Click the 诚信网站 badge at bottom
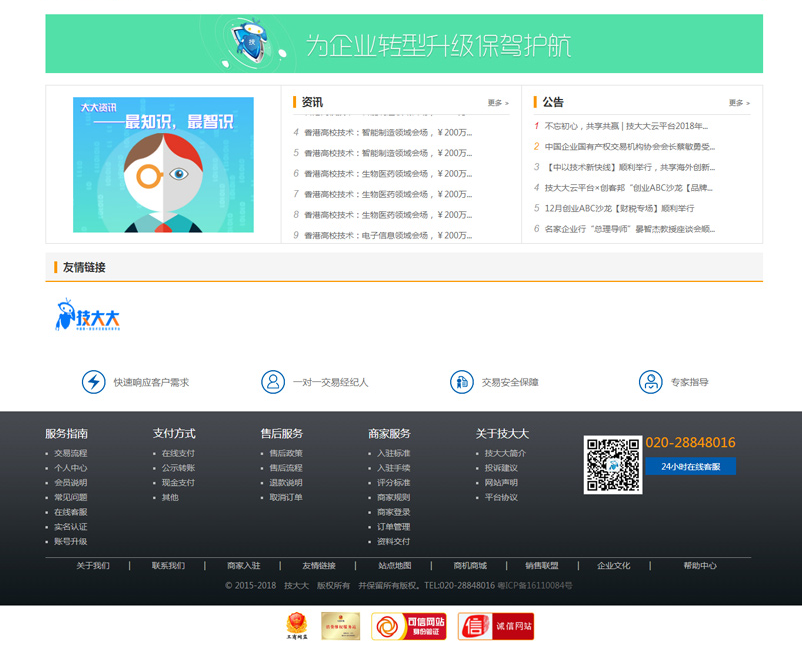The width and height of the screenshot is (802, 648). pos(496,626)
